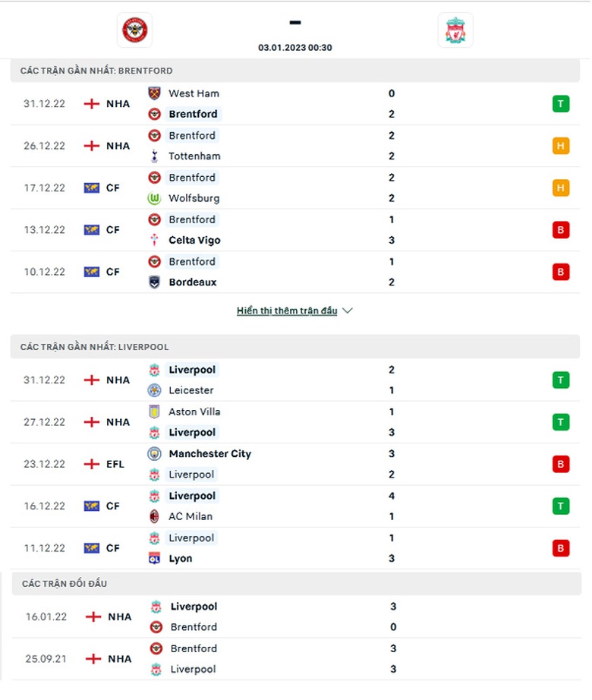Click the Manchester City team logo
Viewport: 592px width, 700px height.
(154, 454)
